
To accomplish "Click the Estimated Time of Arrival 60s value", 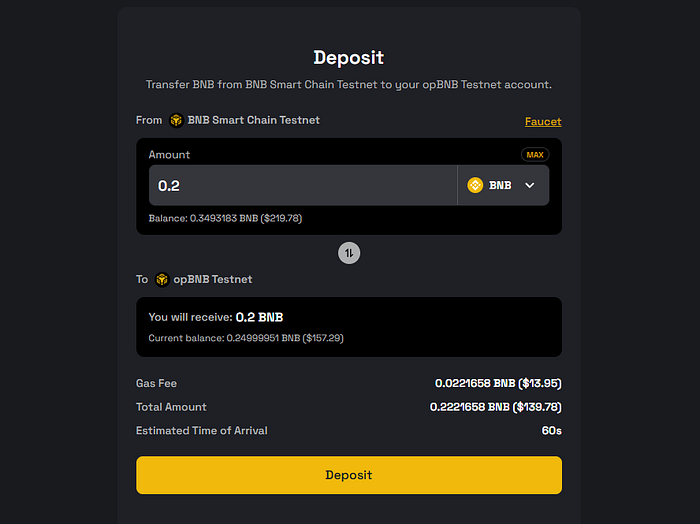I will (x=551, y=431).
